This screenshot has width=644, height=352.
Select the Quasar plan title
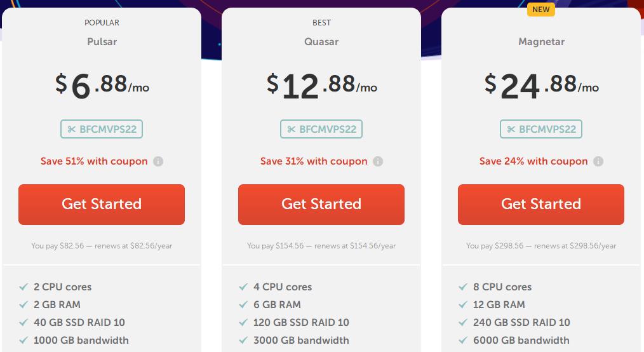[321, 42]
